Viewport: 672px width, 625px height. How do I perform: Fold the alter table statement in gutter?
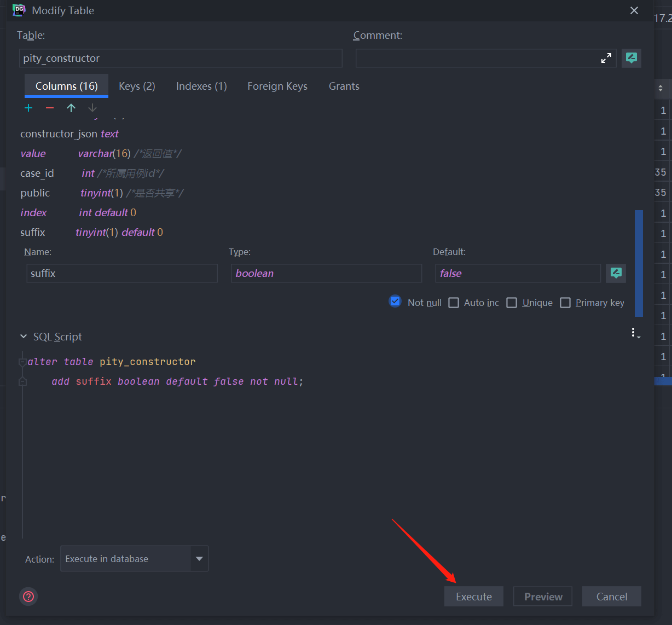[22, 362]
